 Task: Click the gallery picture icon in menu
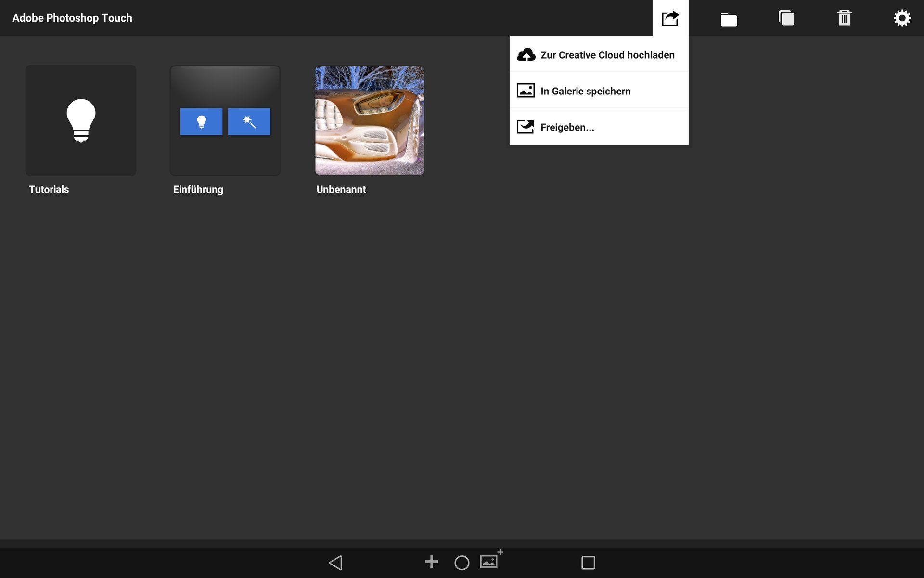526,91
